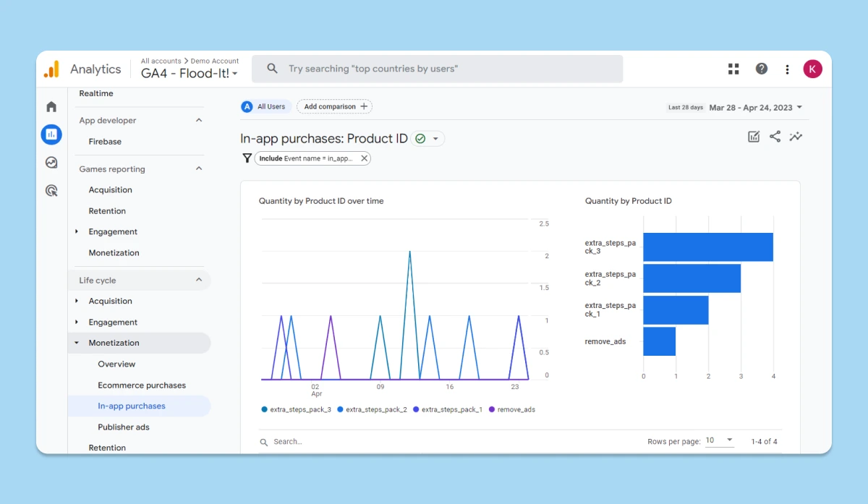Open the Explore icon in sidebar

pyautogui.click(x=51, y=163)
